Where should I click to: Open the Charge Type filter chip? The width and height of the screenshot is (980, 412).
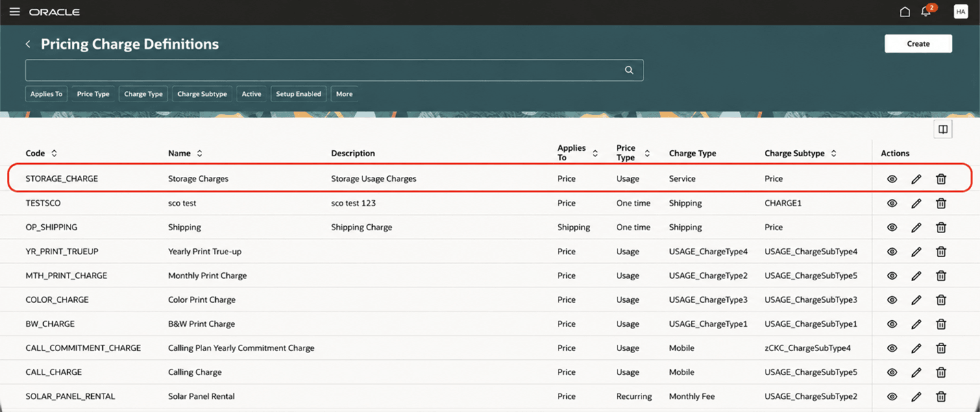[x=143, y=94]
